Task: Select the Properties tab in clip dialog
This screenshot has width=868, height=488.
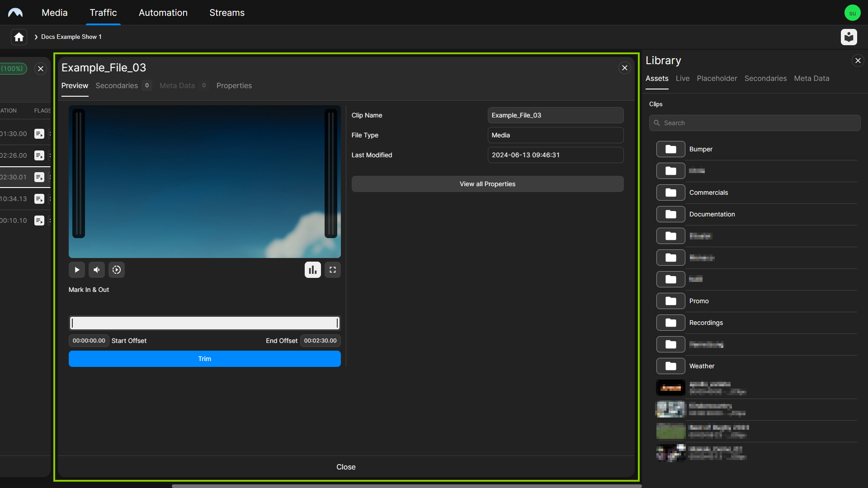Action: [234, 85]
